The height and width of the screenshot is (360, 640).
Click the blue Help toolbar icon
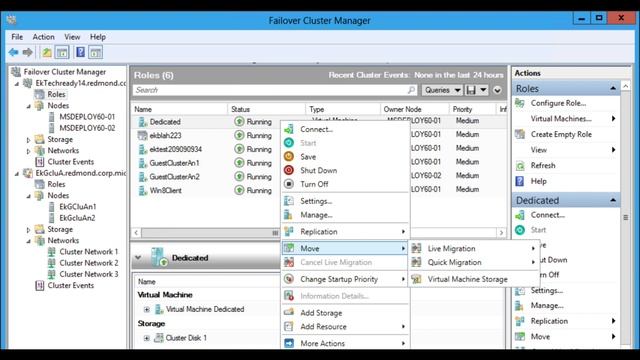click(x=80, y=52)
